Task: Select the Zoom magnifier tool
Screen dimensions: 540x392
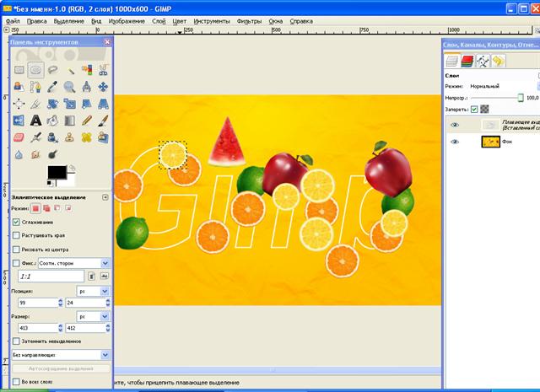Action: 69,87
